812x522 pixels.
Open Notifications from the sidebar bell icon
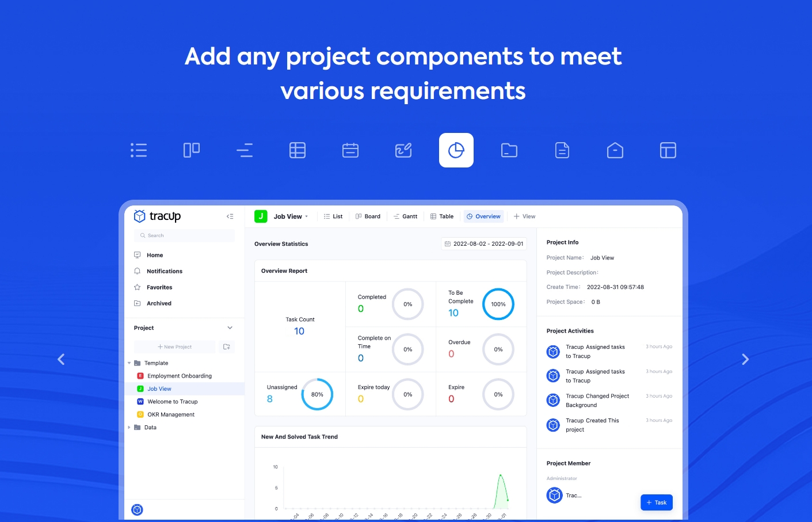pos(138,271)
